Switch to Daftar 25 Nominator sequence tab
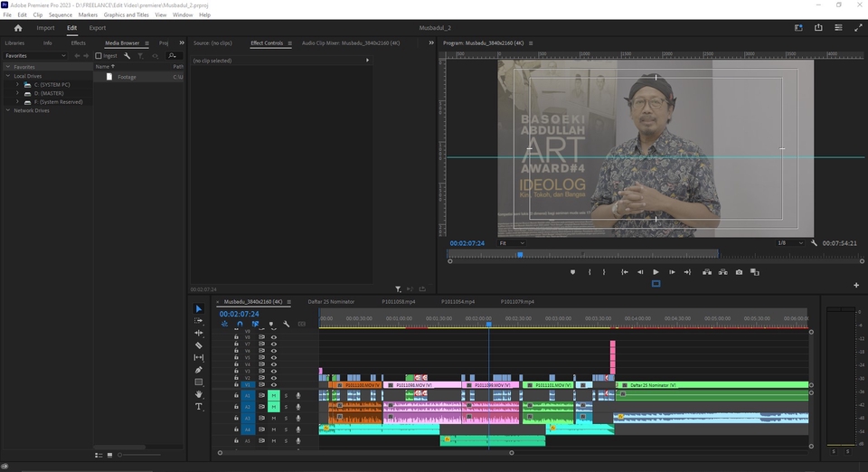Viewport: 868px width, 472px height. 331,302
